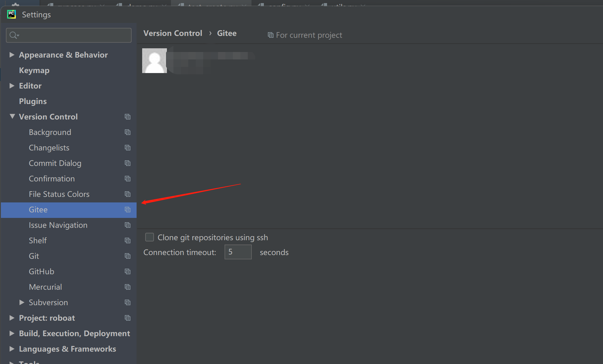
Task: Open the Keymap settings page
Action: point(34,70)
